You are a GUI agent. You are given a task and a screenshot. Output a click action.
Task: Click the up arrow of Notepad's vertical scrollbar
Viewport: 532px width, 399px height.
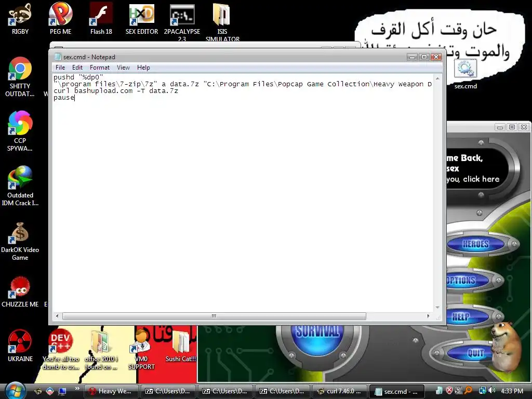[437, 78]
